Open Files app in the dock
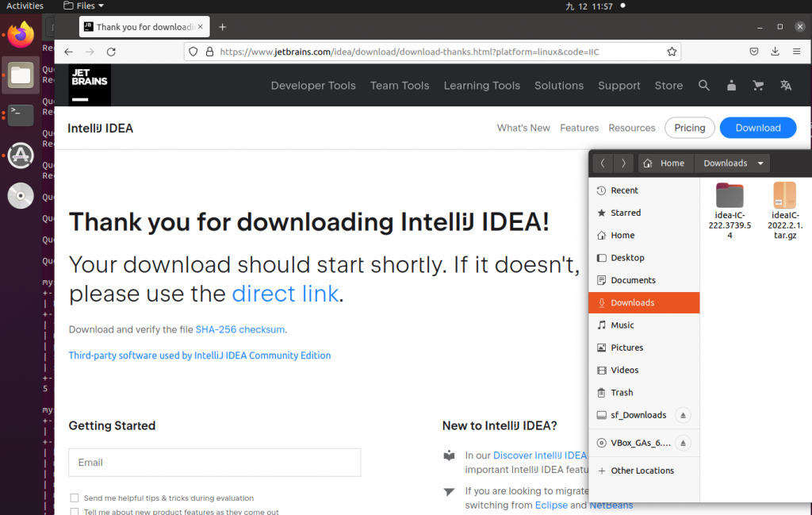Viewport: 812px width, 515px height. (21, 75)
